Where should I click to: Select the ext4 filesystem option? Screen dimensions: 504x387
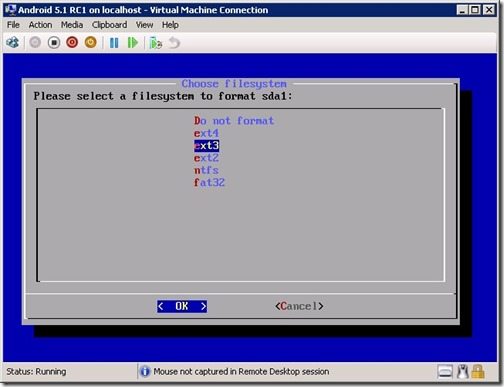point(206,133)
